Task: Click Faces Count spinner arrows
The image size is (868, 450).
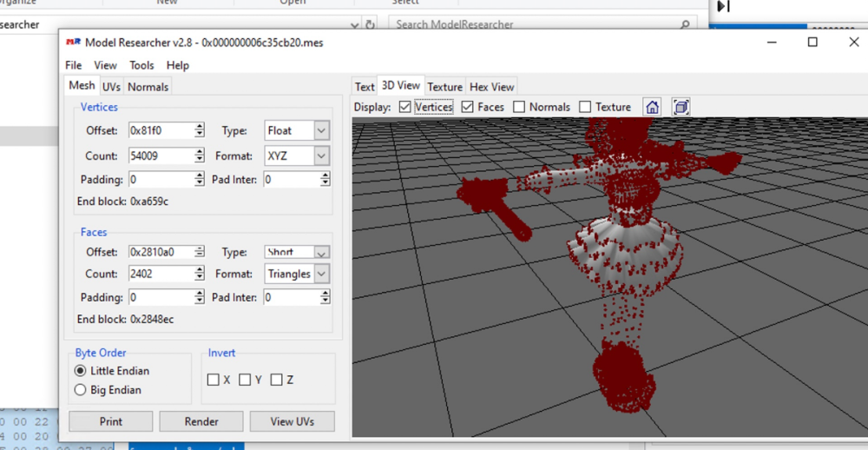Action: (x=200, y=274)
